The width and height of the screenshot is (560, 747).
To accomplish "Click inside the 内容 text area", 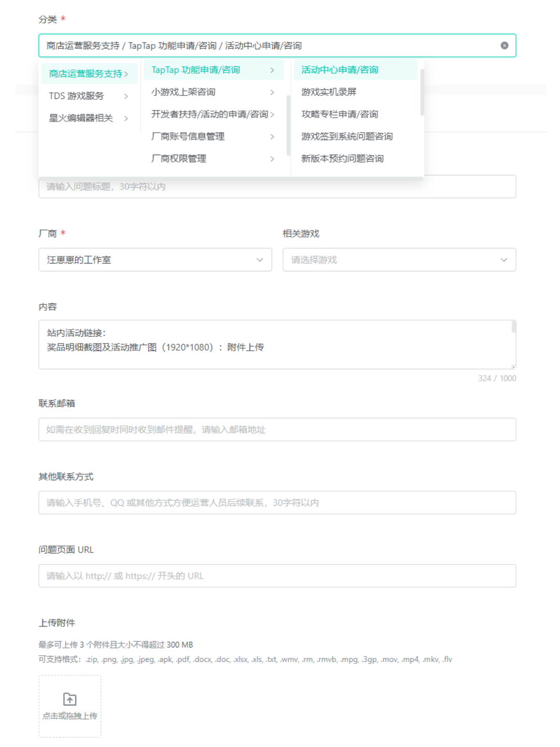I will pos(277,353).
